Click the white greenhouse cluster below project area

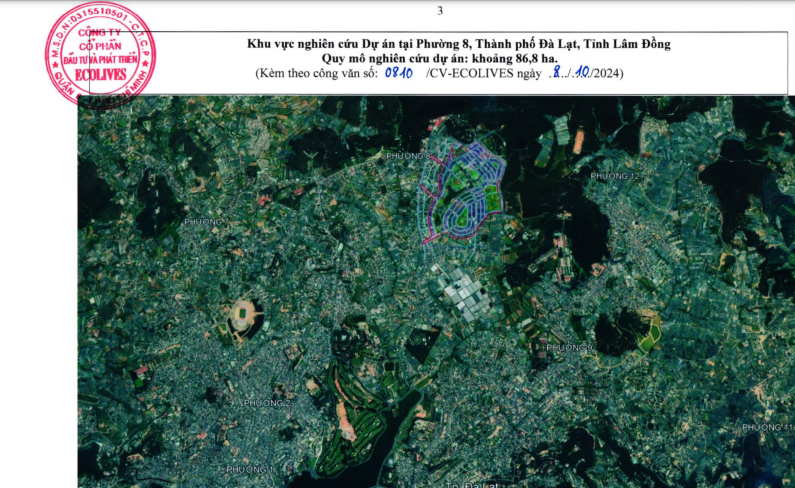point(466,290)
